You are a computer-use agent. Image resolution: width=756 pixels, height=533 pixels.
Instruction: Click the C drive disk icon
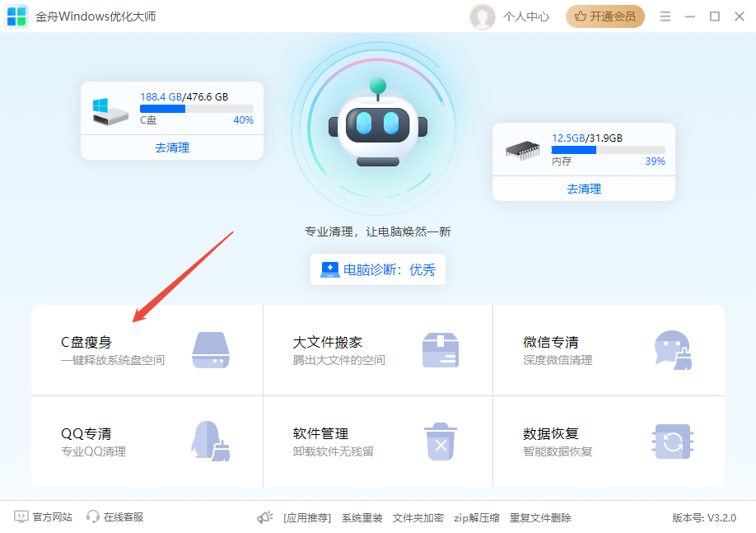(110, 112)
